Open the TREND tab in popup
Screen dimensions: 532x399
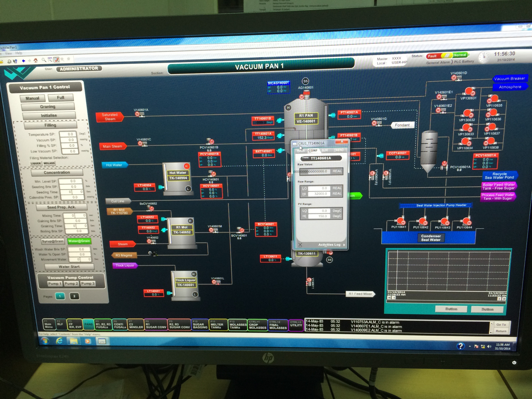tap(339, 150)
